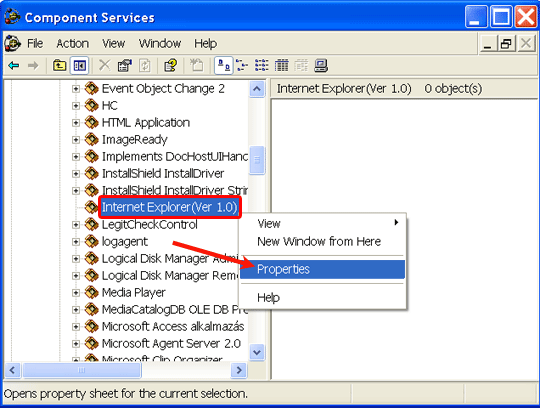This screenshot has height=408, width=540.
Task: Minimize the inner MMC child window
Action: coord(488,44)
